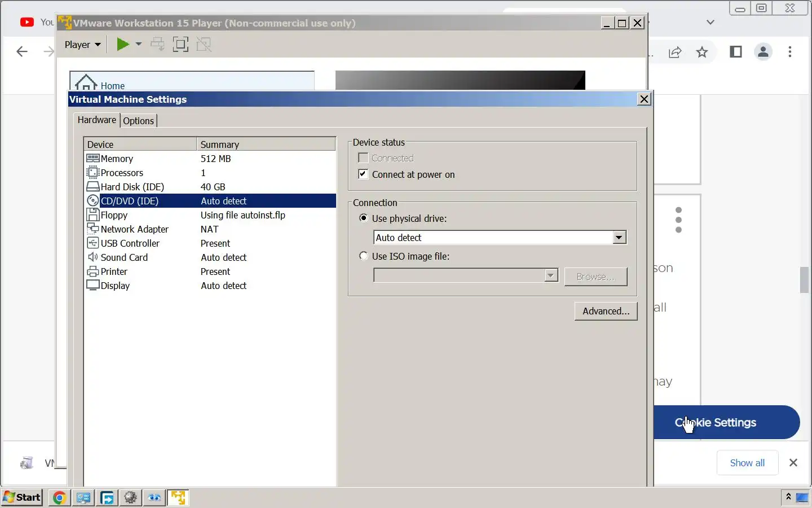Click the 512 MB memory summary
This screenshot has width=812, height=508.
[216, 159]
